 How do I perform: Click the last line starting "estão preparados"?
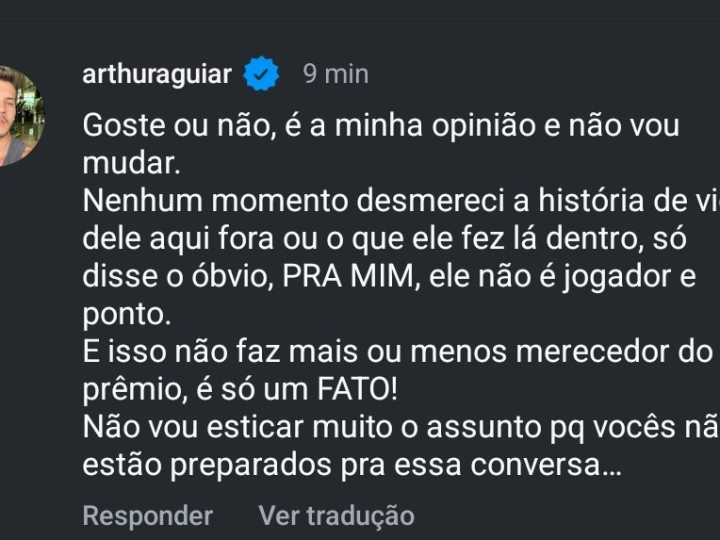[352, 466]
